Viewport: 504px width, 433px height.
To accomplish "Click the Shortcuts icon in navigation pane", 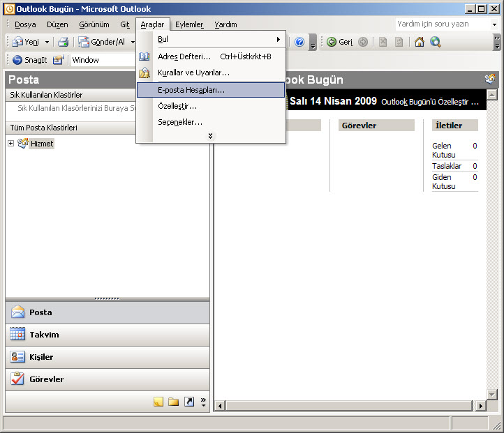I will [189, 402].
